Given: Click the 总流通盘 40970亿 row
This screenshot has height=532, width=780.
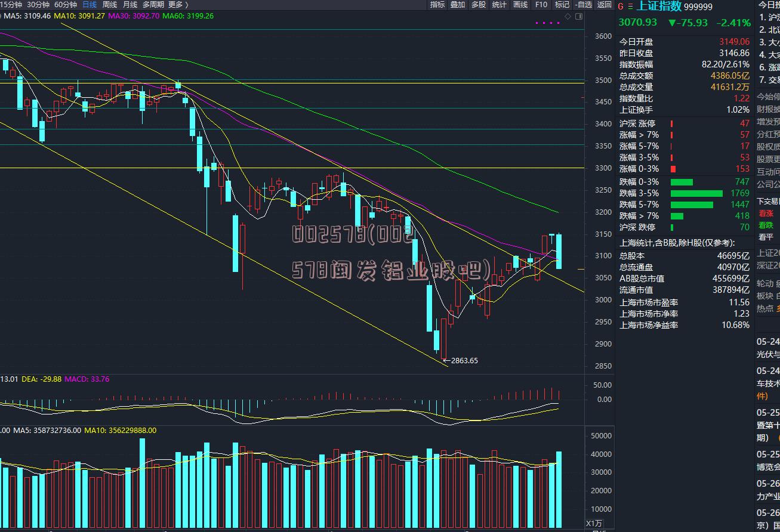Looking at the screenshot, I should (x=685, y=267).
